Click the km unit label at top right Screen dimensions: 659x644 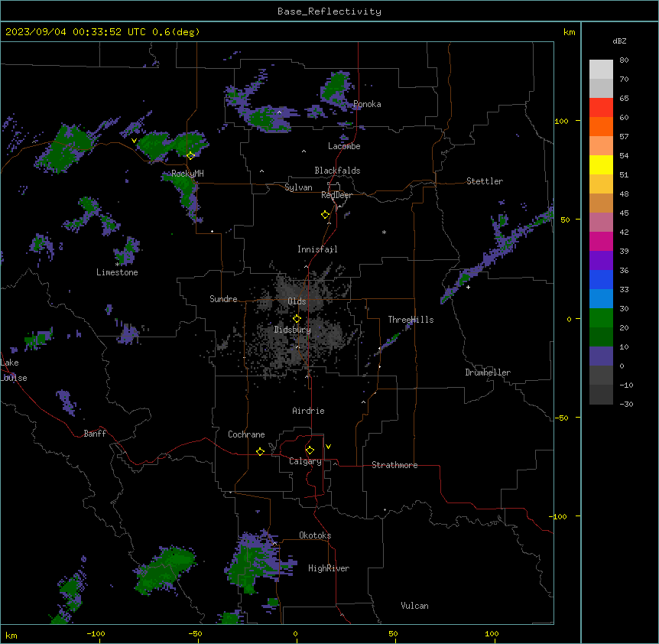[x=570, y=32]
